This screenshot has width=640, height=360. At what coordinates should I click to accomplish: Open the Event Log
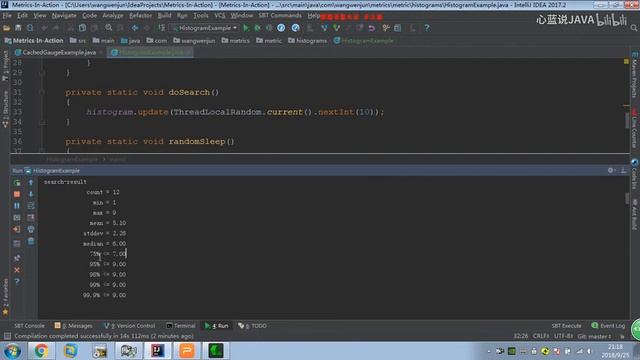tap(608, 326)
